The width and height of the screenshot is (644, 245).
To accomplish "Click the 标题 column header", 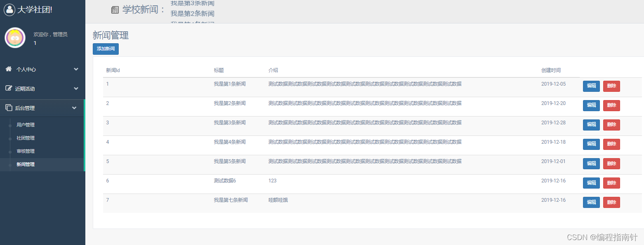I will [x=219, y=70].
